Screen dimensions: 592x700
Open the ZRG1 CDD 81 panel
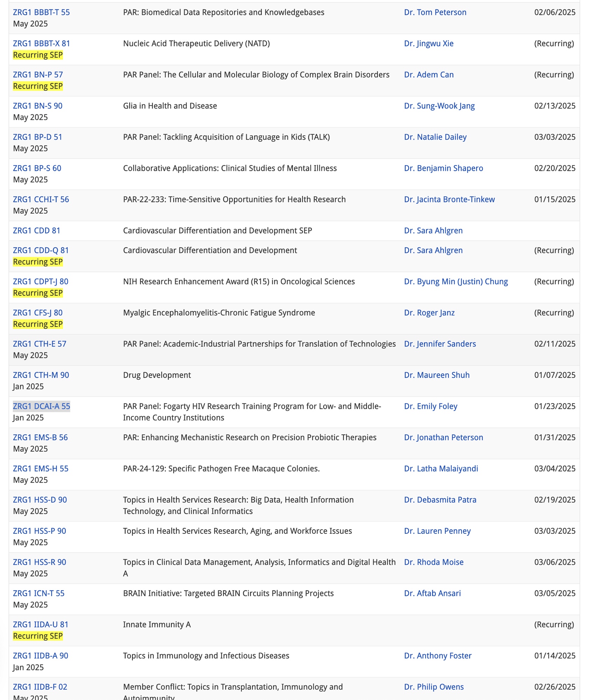click(x=36, y=230)
